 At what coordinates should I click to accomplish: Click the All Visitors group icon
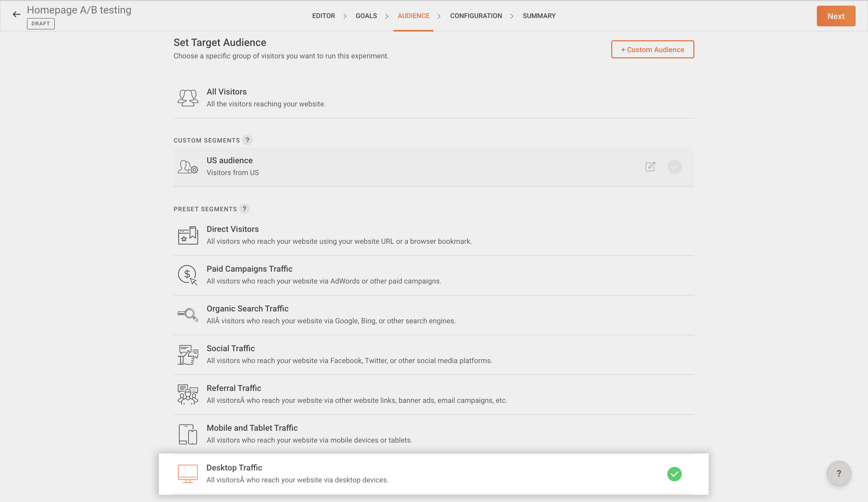point(188,98)
